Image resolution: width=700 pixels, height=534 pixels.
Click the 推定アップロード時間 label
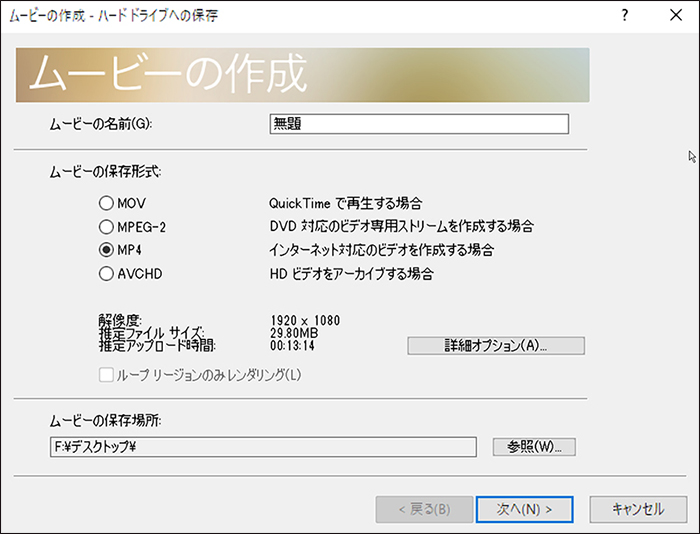157,346
